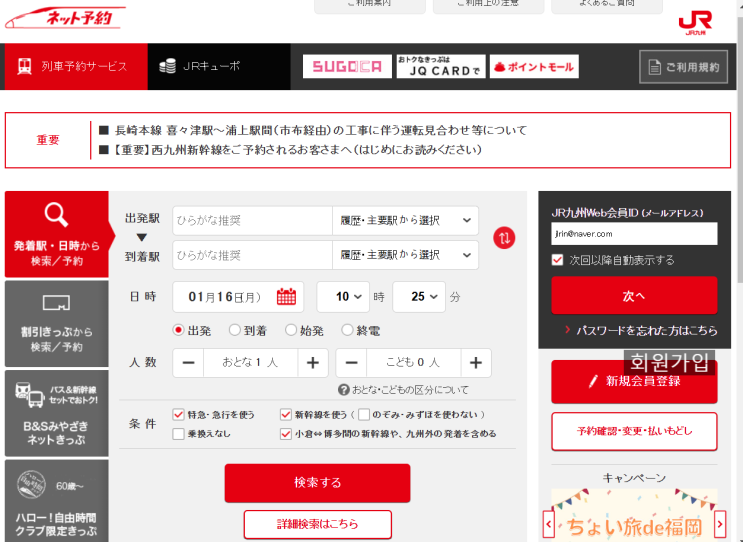Toggle 新幹線を使う checkbox
This screenshot has height=542, width=743.
click(x=286, y=415)
